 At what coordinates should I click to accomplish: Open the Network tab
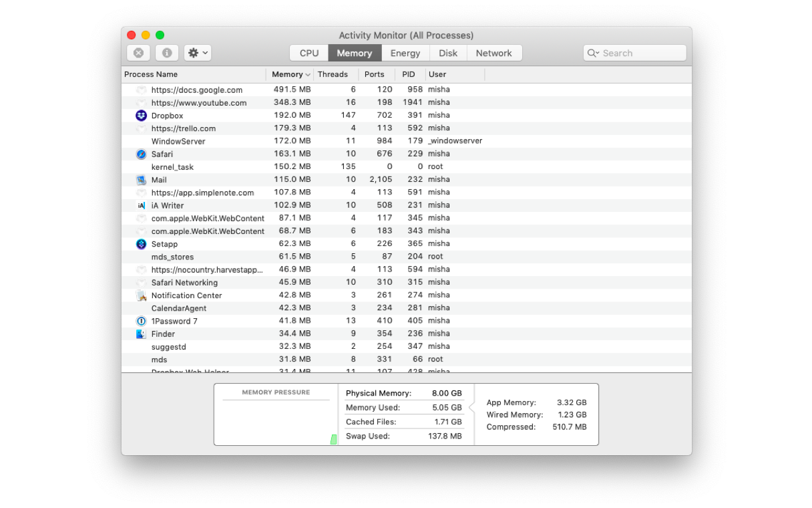click(x=494, y=53)
